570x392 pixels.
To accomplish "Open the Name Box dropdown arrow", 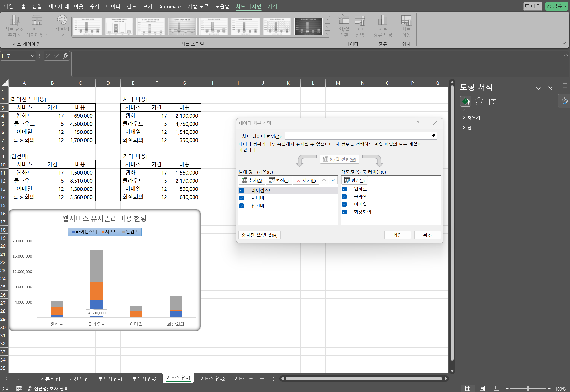I will coord(33,56).
